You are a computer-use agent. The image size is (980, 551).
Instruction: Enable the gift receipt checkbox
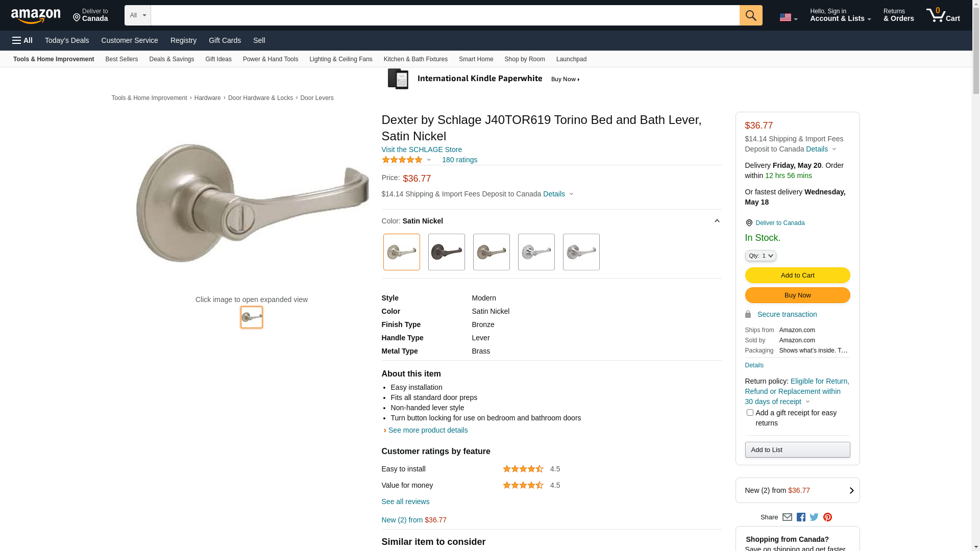pyautogui.click(x=750, y=413)
